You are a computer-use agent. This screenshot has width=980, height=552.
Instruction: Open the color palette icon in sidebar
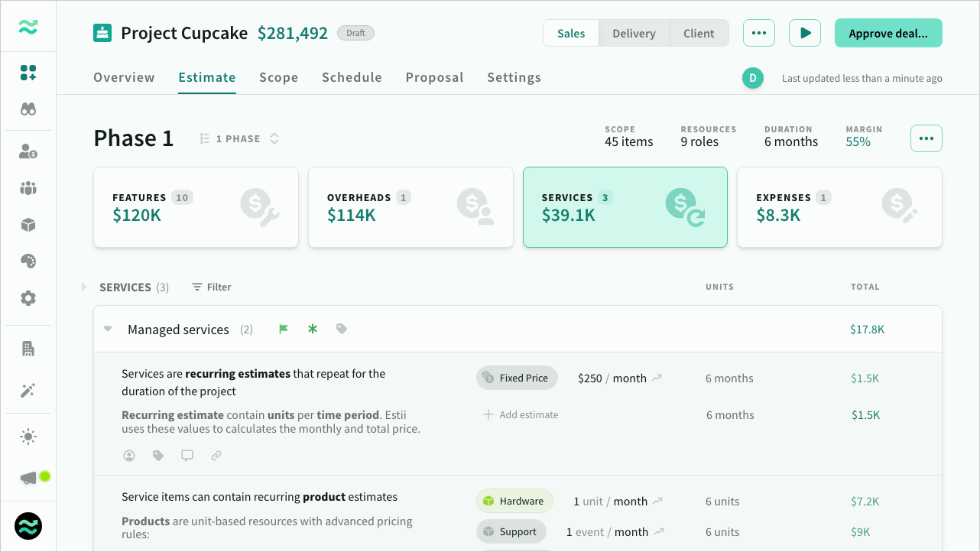28,261
